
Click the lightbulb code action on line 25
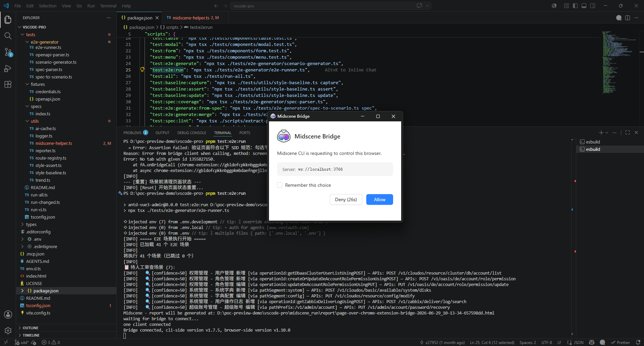pos(142,69)
